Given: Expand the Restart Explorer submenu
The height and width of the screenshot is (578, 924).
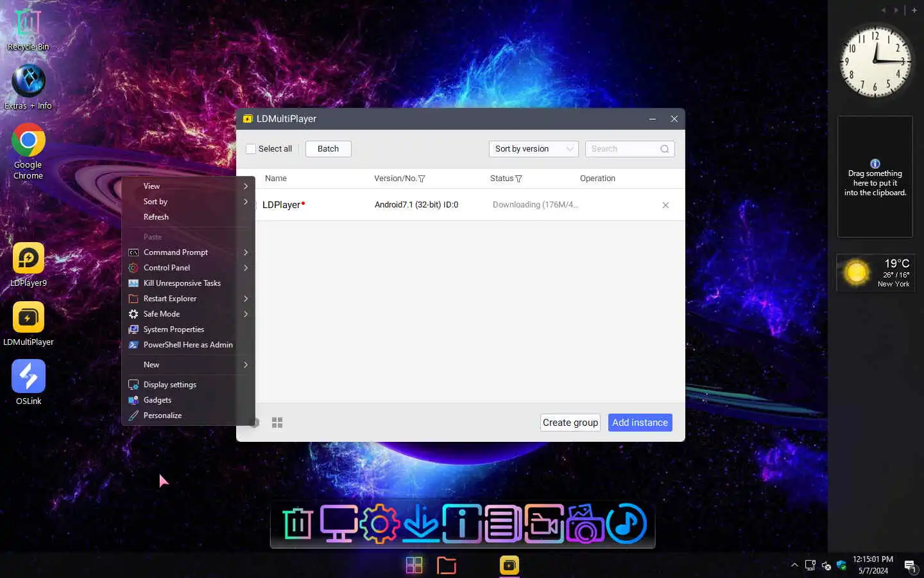Looking at the screenshot, I should point(188,299).
